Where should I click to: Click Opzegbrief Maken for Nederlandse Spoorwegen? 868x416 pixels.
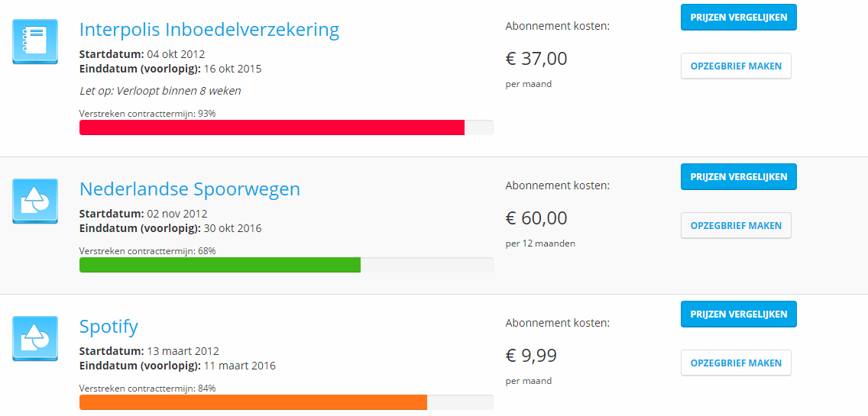(736, 225)
